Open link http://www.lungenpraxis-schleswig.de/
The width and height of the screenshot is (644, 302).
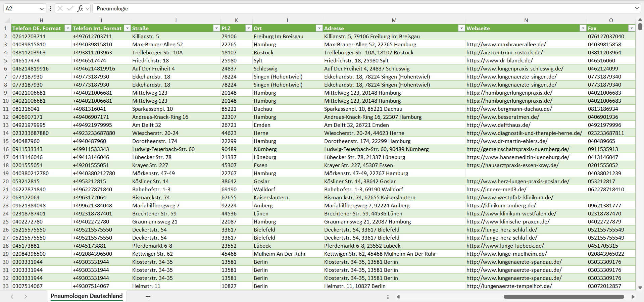(x=515, y=68)
